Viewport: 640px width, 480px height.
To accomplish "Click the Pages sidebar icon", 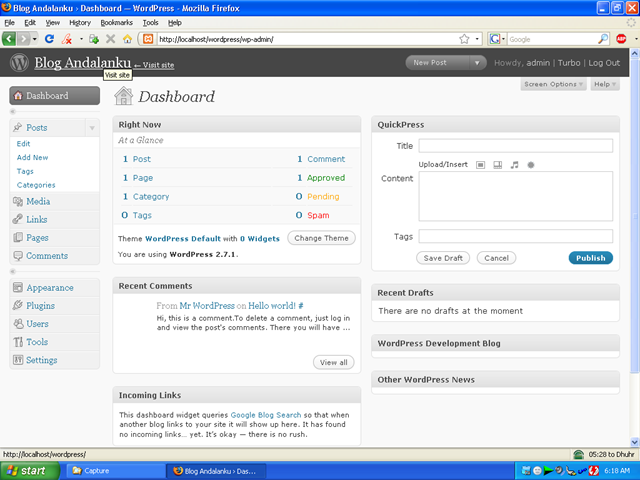I will click(18, 238).
